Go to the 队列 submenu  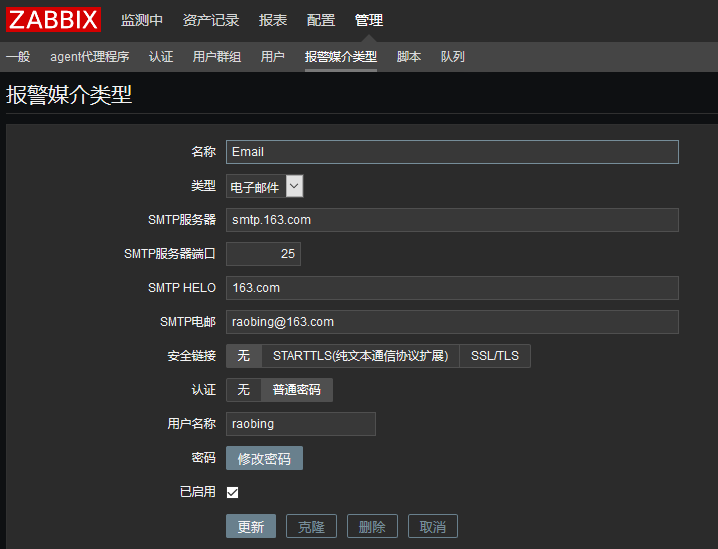(452, 57)
